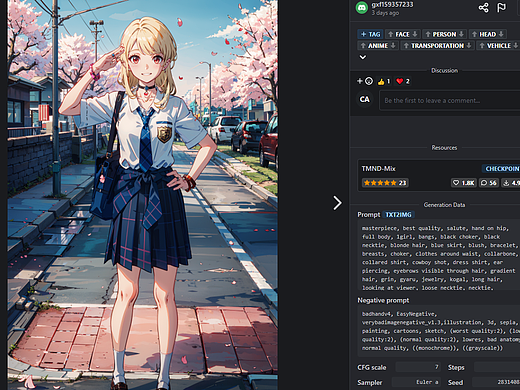Downvote the PERSON tag
Viewport: 520px width, 390px height.
(461, 34)
